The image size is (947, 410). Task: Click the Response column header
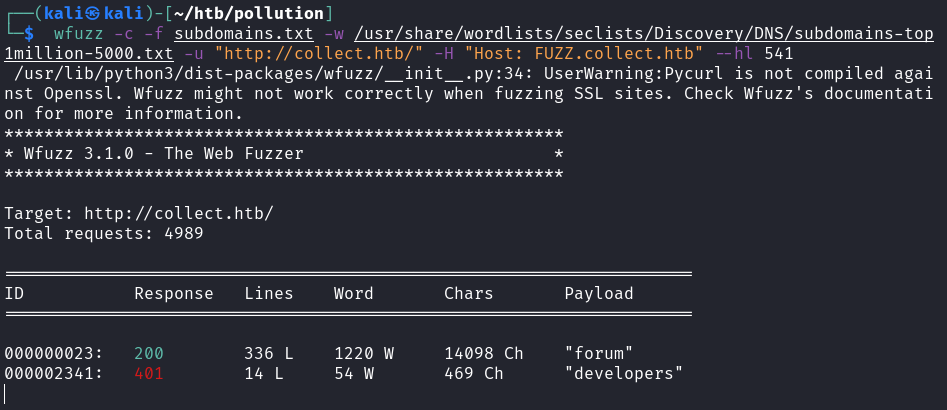174,293
